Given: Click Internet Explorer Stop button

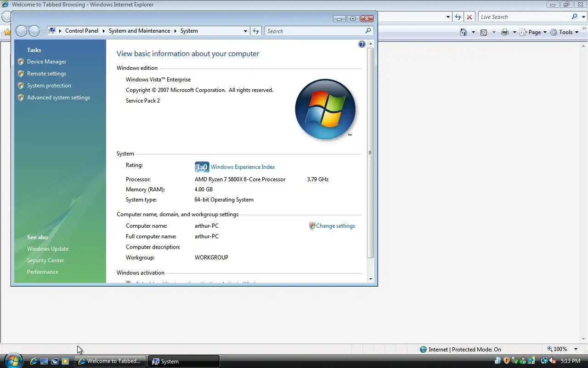Looking at the screenshot, I should point(469,17).
